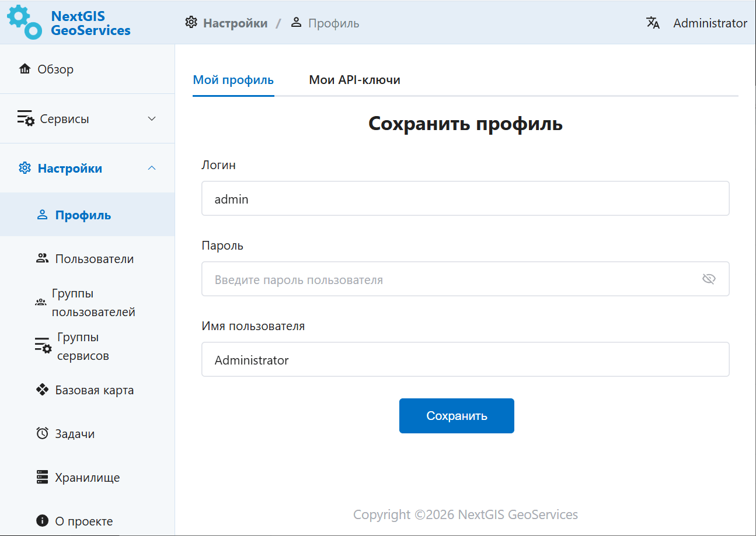Click the Пользователи users icon
Screen dimensions: 756x536
click(42, 258)
